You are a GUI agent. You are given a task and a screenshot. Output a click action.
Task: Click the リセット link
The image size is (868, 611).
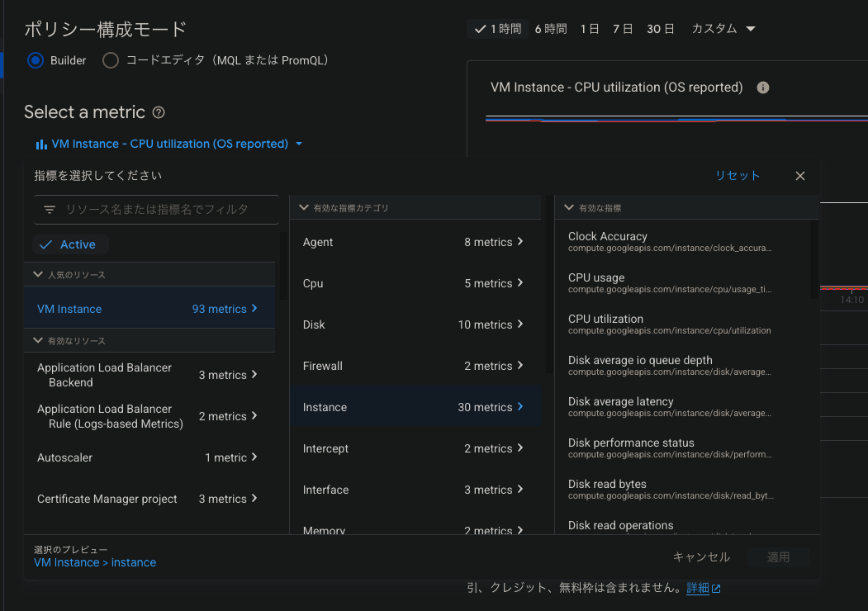tap(738, 176)
